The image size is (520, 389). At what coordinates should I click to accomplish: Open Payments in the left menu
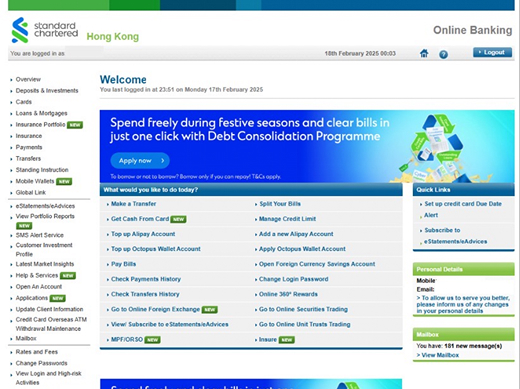click(29, 147)
